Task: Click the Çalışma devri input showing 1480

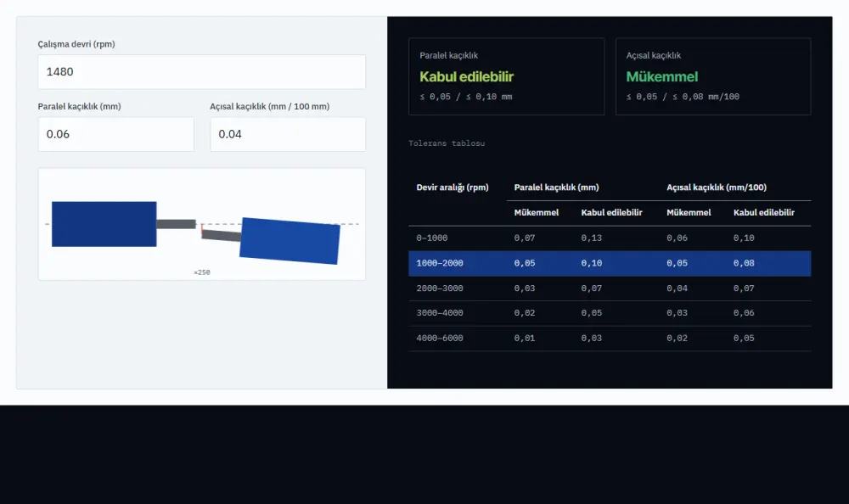Action: coord(201,71)
